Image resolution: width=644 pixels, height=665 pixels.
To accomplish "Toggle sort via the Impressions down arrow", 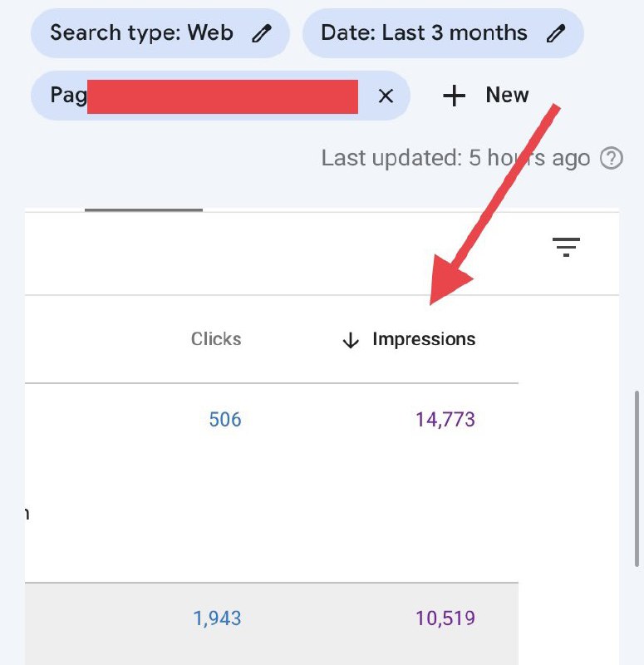I will [351, 340].
